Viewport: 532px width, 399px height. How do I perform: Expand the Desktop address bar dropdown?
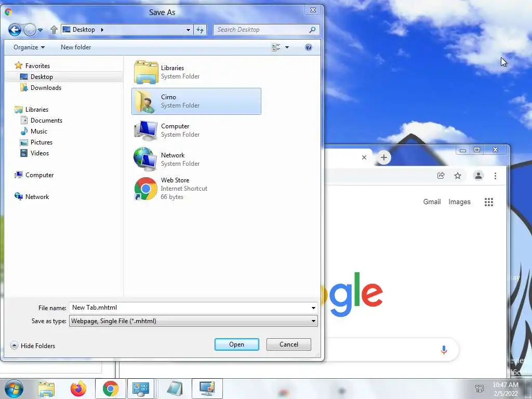coord(188,30)
